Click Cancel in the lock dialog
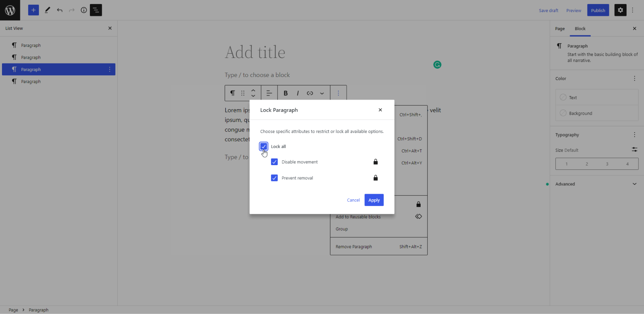The image size is (644, 314). [353, 200]
